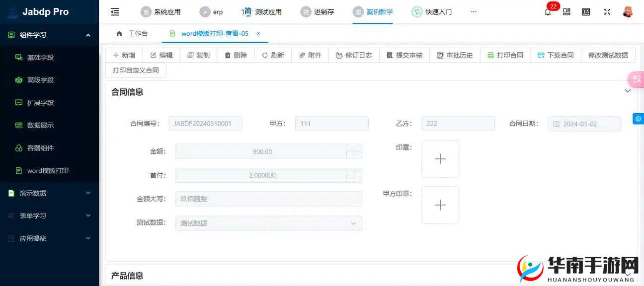The image size is (644, 286).
Task: Open the notifications bell
Action: tap(548, 11)
